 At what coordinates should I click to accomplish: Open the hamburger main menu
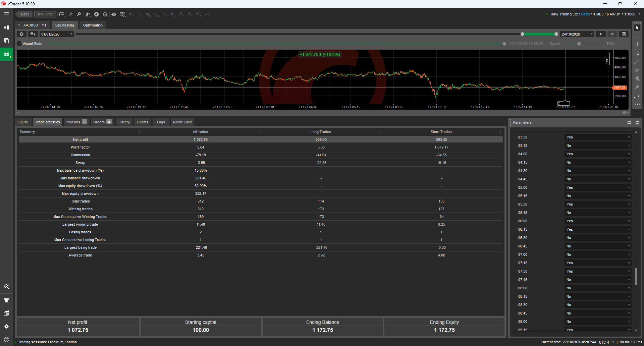pos(6,14)
